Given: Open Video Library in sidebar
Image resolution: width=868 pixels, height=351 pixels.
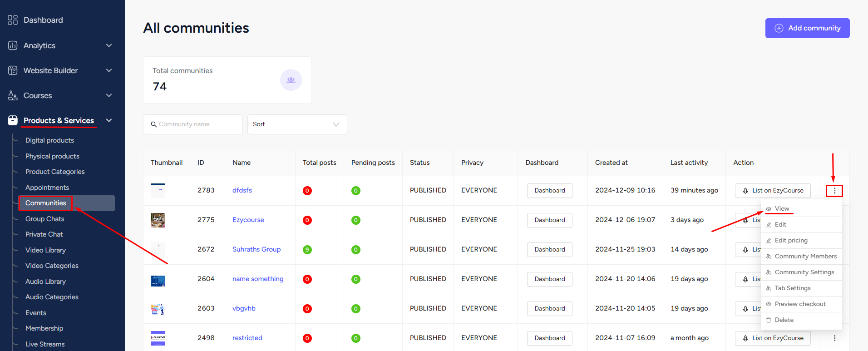Looking at the screenshot, I should [45, 250].
